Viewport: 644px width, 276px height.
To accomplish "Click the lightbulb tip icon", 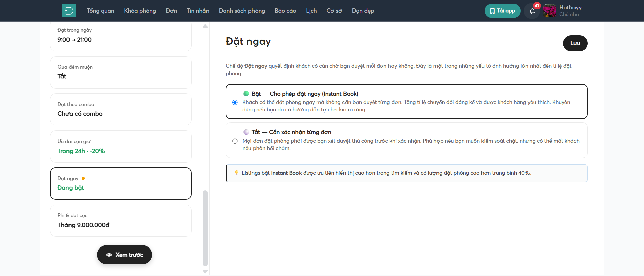I will (x=236, y=173).
